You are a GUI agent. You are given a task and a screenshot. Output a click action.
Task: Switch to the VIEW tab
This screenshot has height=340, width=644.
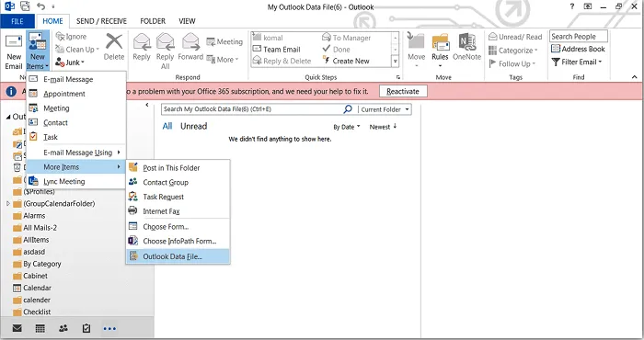(x=187, y=21)
